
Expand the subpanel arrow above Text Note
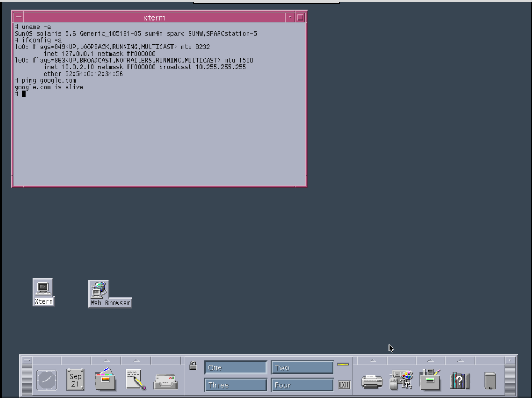pos(136,360)
